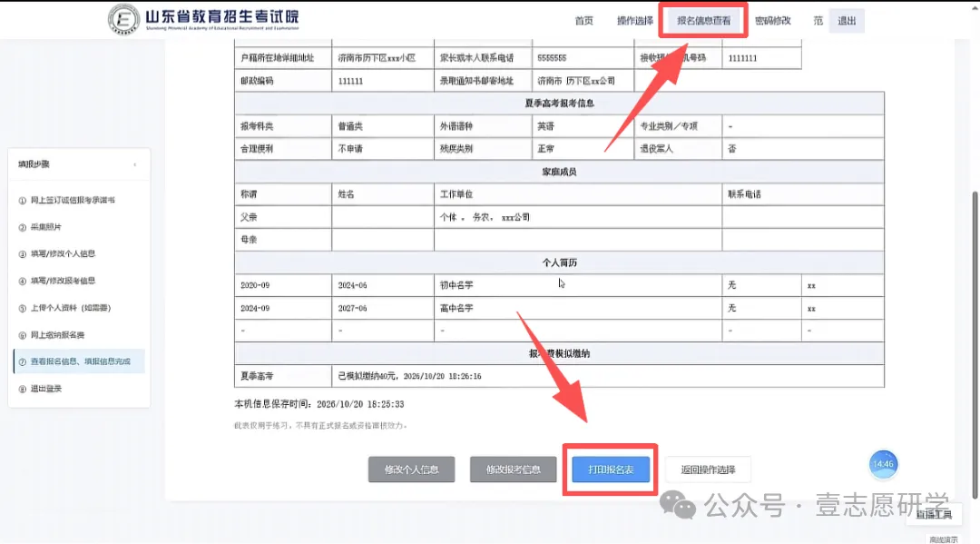Screen dimensions: 980x544
Task: Click the blue 打印报名表 button
Action: (x=611, y=470)
